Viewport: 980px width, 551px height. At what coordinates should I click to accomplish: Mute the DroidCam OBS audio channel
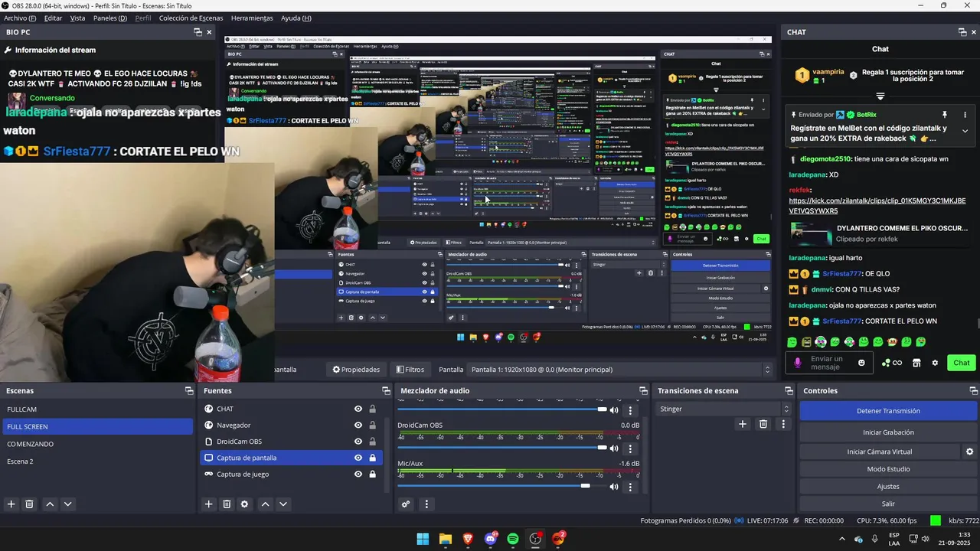[x=614, y=448]
